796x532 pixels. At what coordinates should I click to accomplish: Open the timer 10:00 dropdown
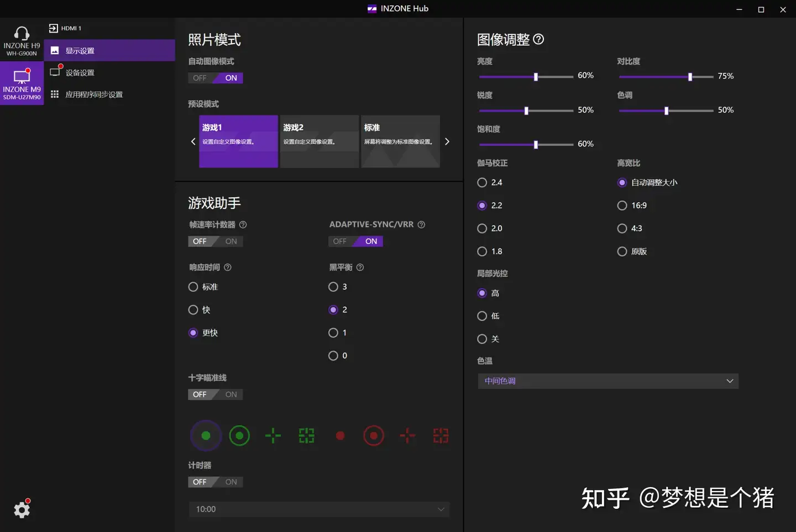coord(320,509)
